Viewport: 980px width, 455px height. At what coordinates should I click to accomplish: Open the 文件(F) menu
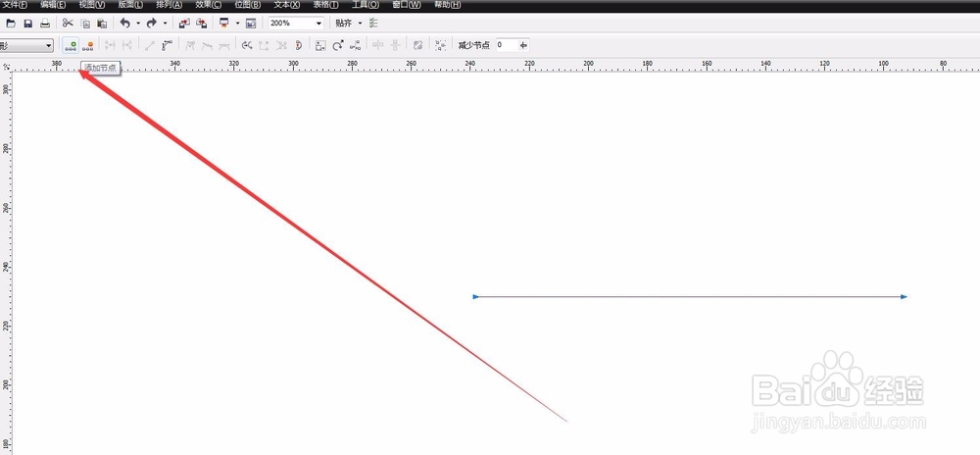tap(15, 4)
